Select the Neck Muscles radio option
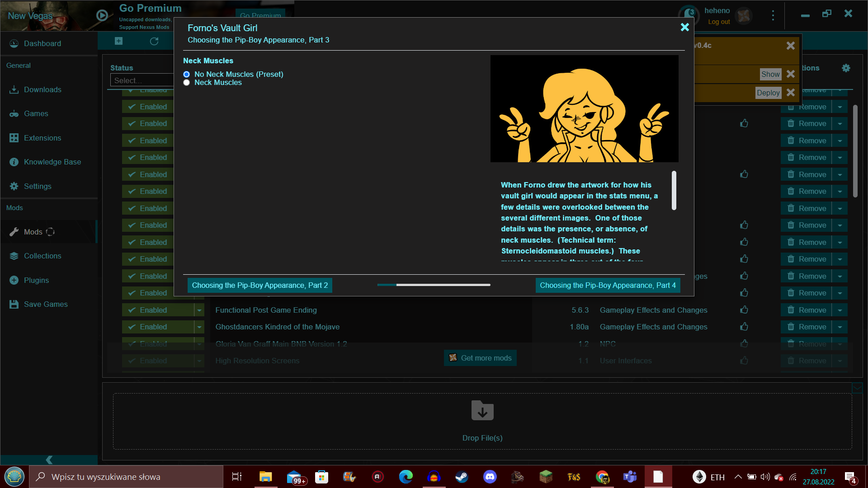The width and height of the screenshot is (868, 488). [x=186, y=83]
